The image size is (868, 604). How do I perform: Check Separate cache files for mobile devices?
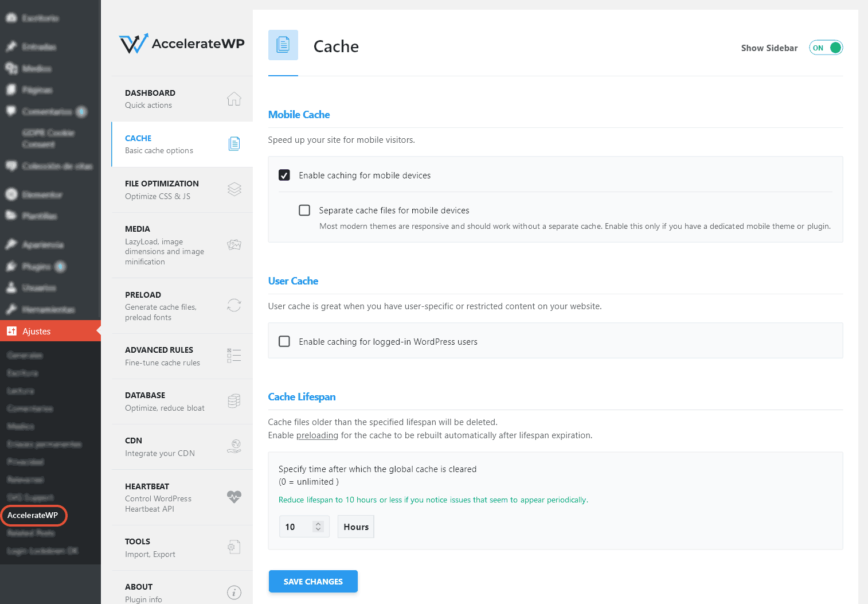click(304, 210)
